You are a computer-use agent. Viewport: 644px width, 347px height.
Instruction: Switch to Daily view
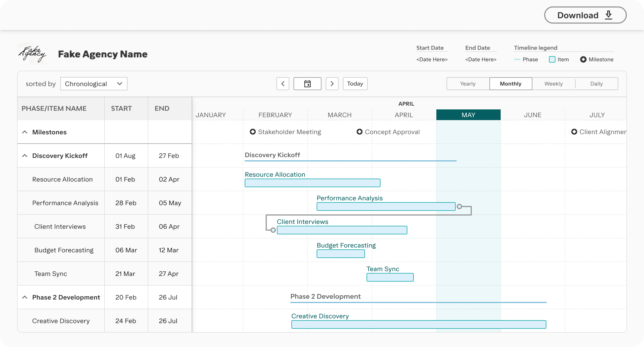coord(597,83)
